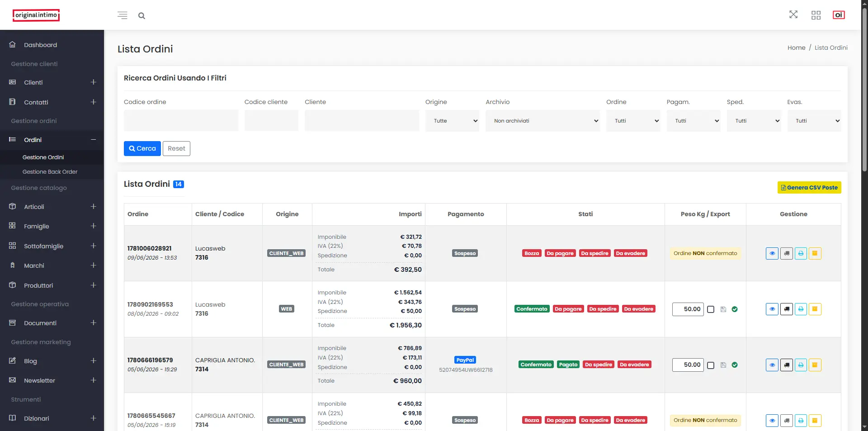Viewport: 868px width, 431px height.
Task: Print order 1780666196579 via printer icon
Action: [801, 365]
